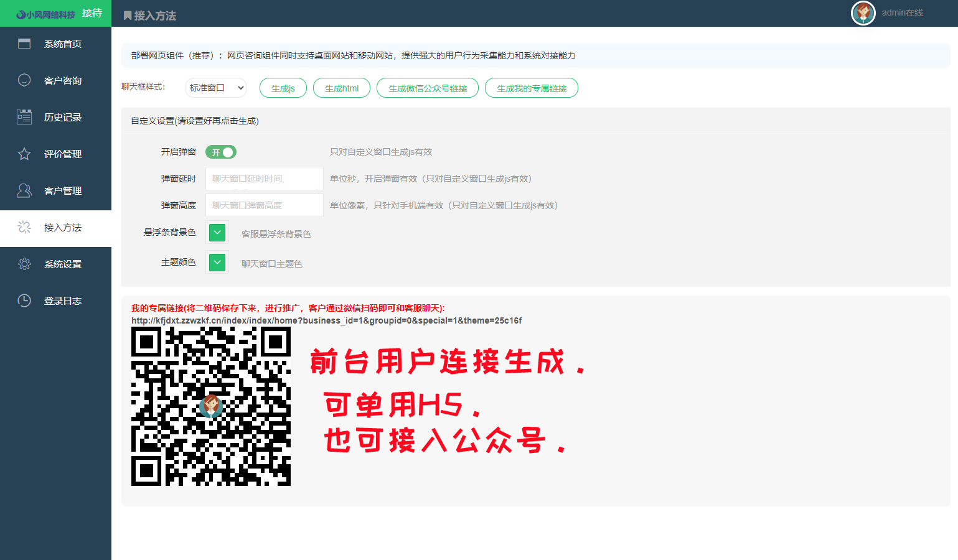Open the 主题颜色 color picker
Viewport: 958px width, 560px height.
point(217,263)
